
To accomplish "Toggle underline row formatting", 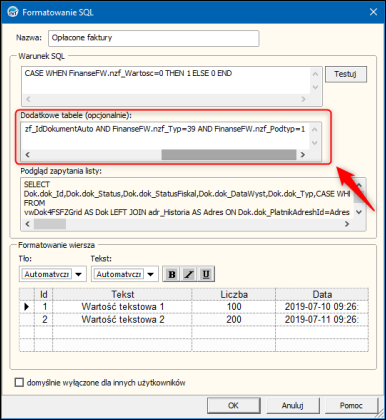I will 206,274.
